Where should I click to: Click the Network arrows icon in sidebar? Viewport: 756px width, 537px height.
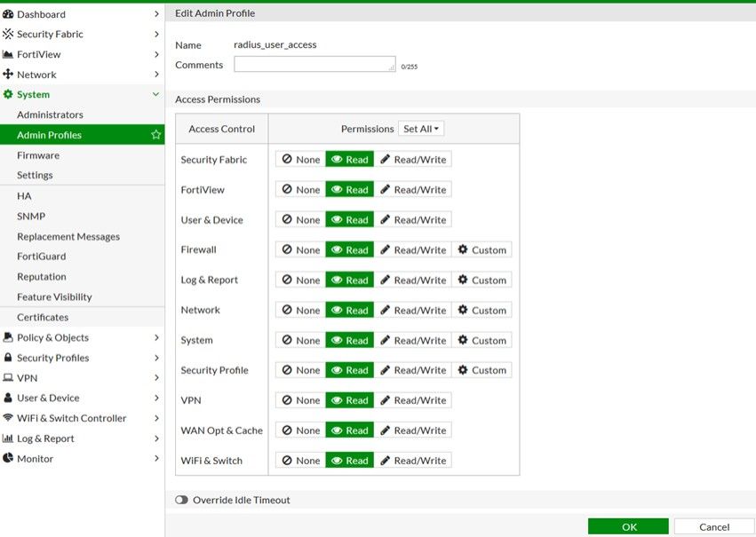[x=8, y=75]
